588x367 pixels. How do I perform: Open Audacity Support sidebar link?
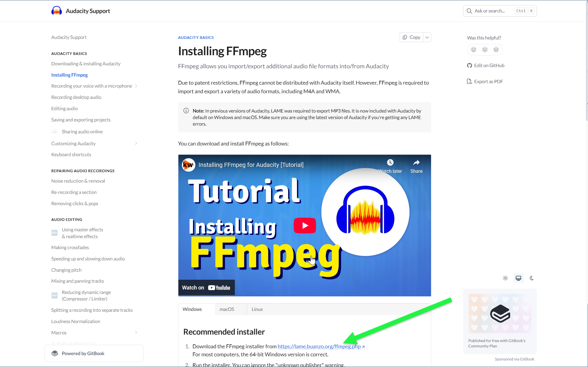69,37
